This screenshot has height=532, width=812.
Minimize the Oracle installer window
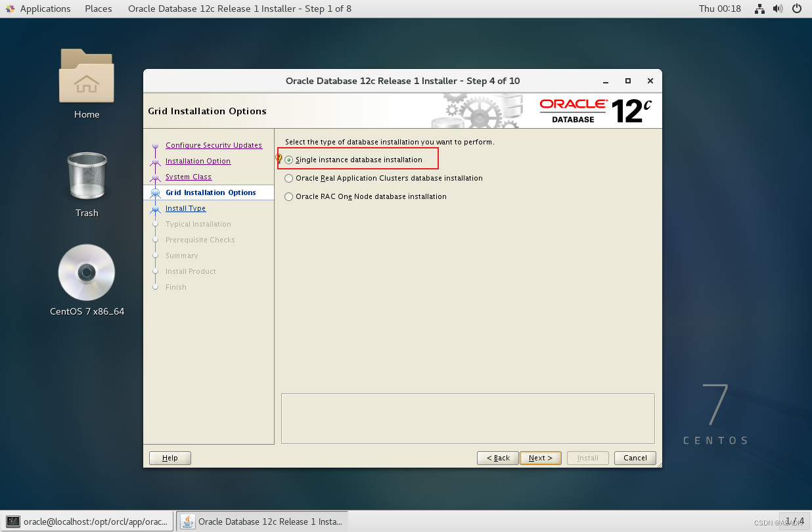(605, 81)
